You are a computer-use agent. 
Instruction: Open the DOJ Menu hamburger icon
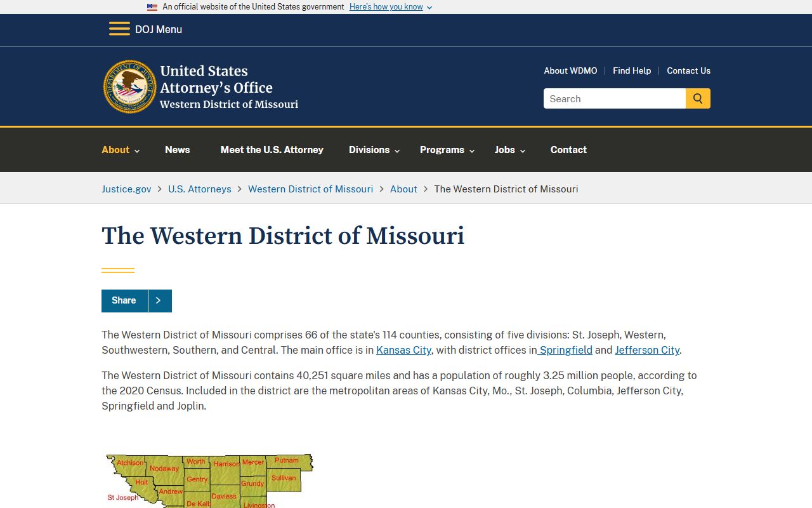[119, 29]
